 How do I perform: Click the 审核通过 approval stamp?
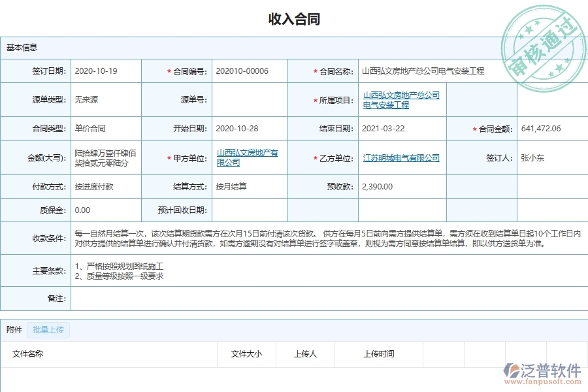pos(542,39)
